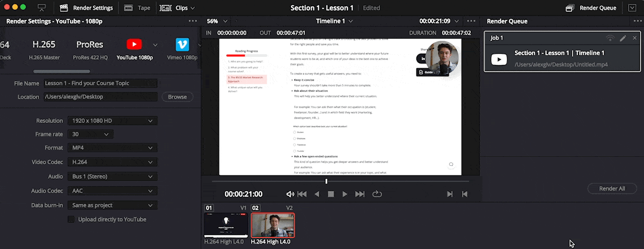Select the ProRes 422 HQ preset
Image resolution: width=644 pixels, height=249 pixels.
(x=90, y=48)
